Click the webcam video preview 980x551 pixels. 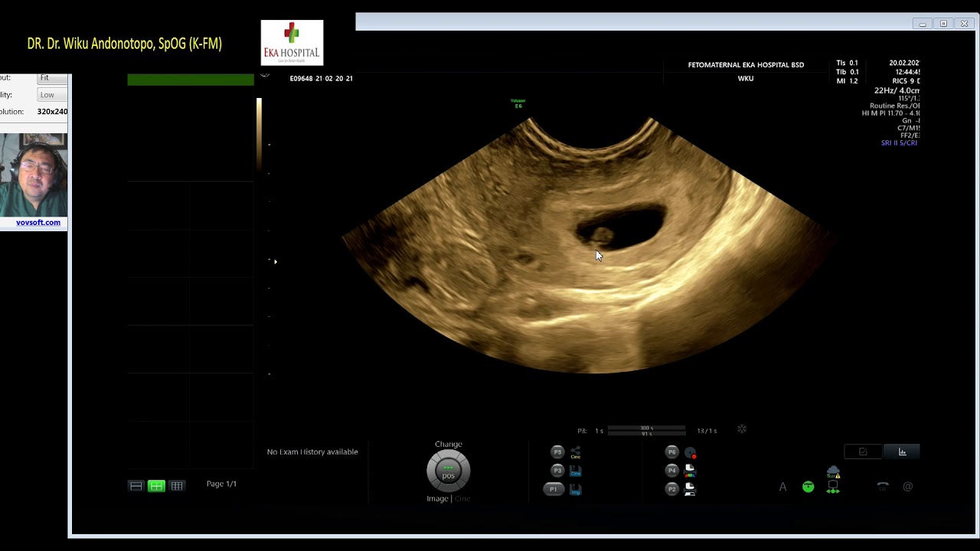(34, 175)
